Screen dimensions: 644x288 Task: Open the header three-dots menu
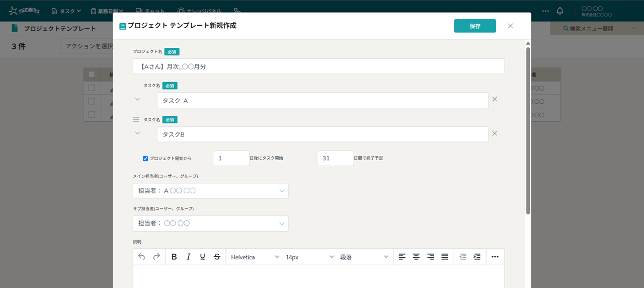point(546,11)
